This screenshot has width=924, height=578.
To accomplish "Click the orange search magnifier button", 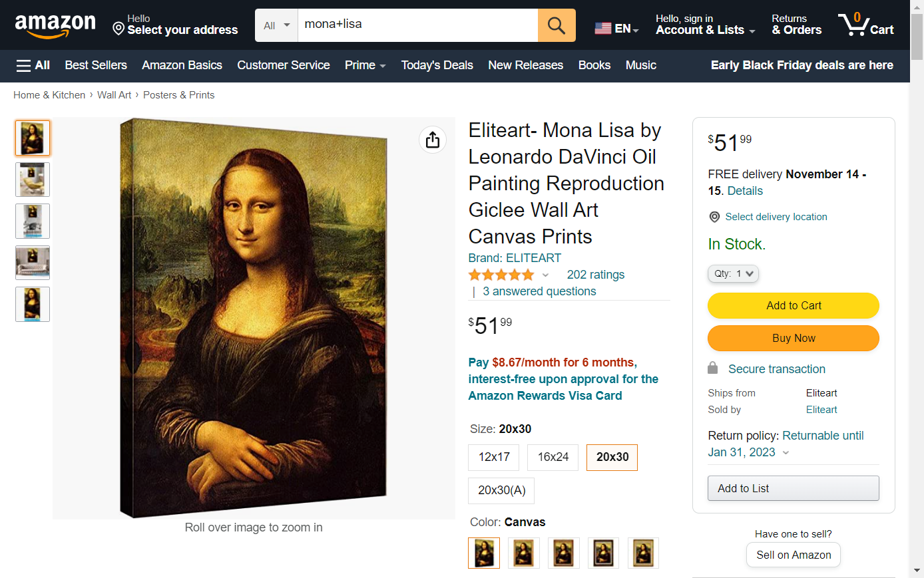I will [557, 25].
